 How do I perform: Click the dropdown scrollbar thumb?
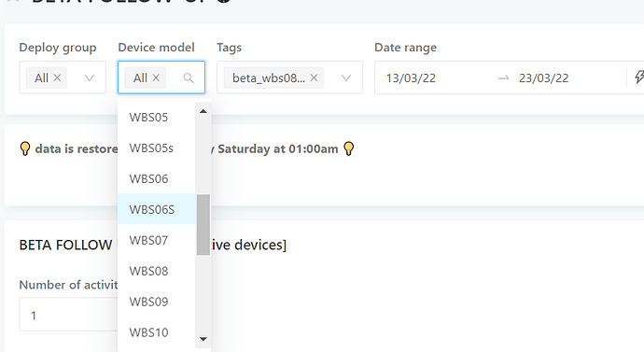click(x=203, y=225)
